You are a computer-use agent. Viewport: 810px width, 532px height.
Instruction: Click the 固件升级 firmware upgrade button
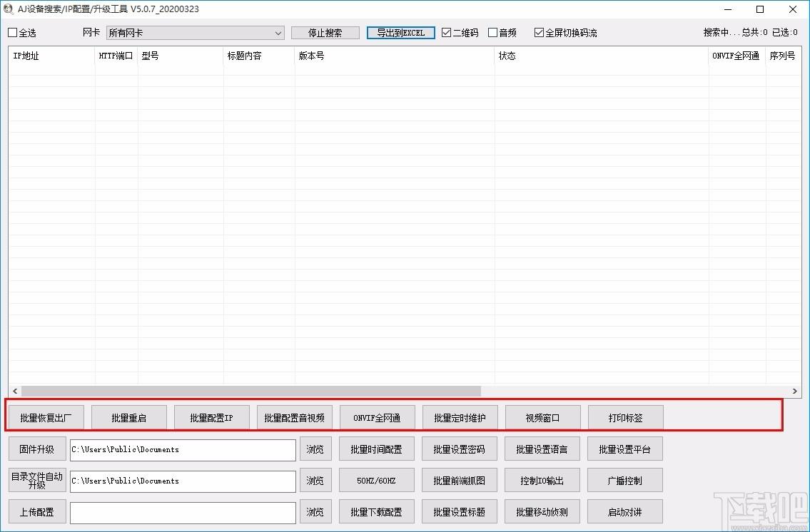point(37,449)
